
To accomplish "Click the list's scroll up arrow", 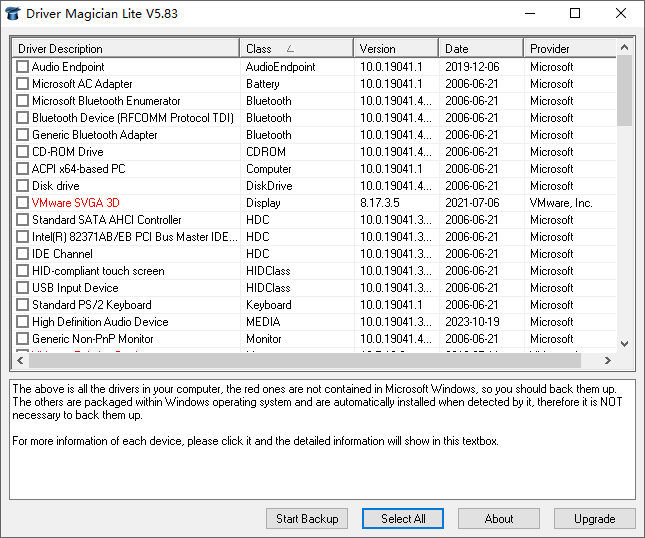I will click(x=624, y=47).
